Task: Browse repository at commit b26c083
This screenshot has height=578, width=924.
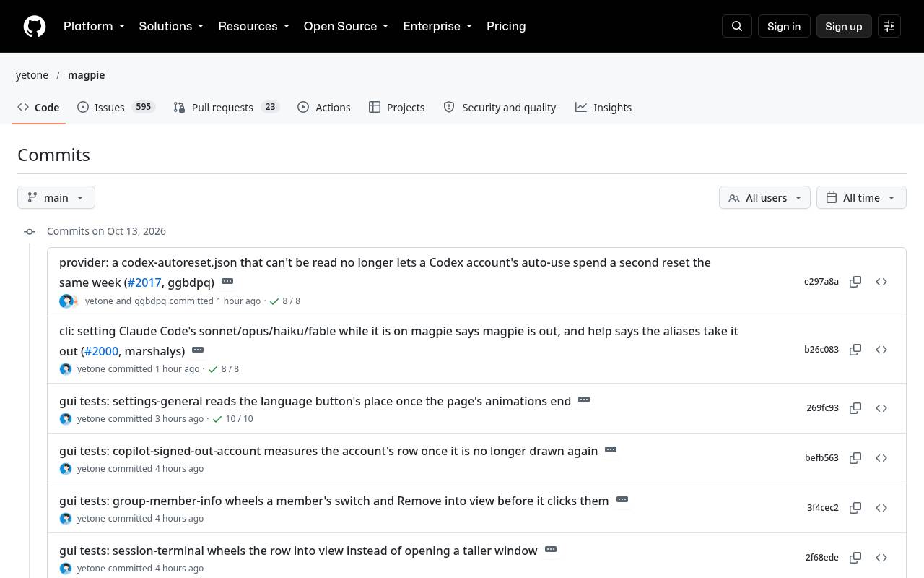Action: (881, 350)
